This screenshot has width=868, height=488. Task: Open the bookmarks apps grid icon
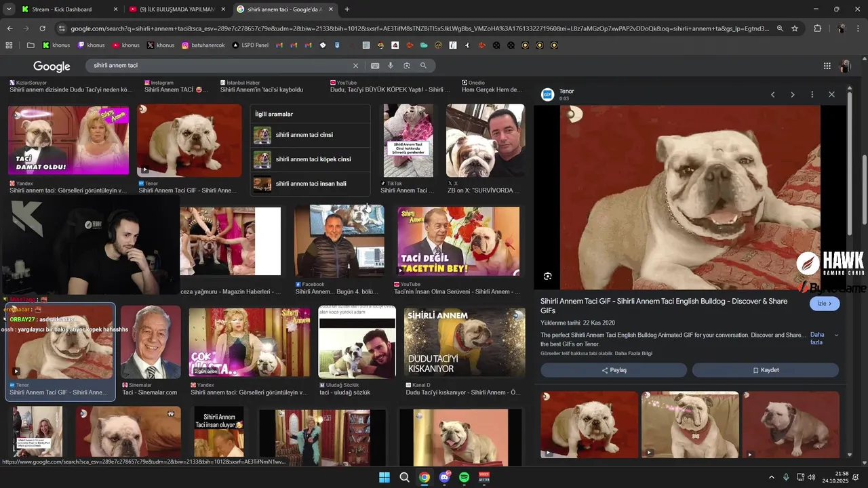click(9, 45)
